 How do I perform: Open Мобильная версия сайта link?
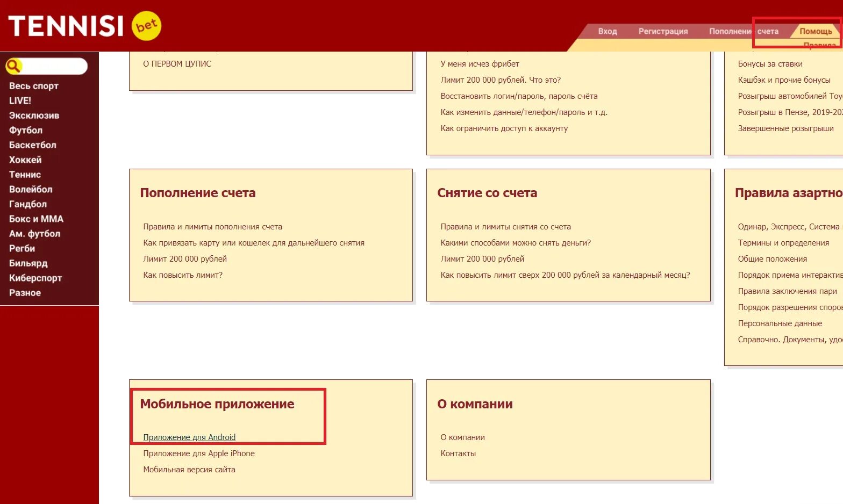click(189, 470)
